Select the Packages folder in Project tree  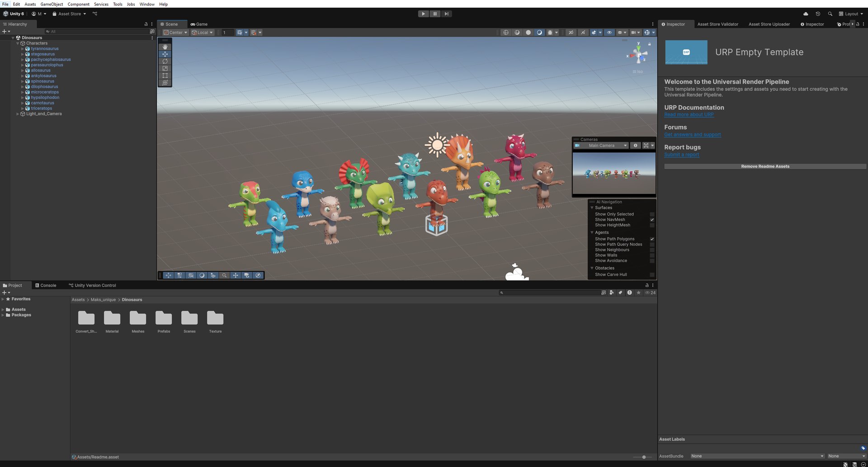coord(21,315)
